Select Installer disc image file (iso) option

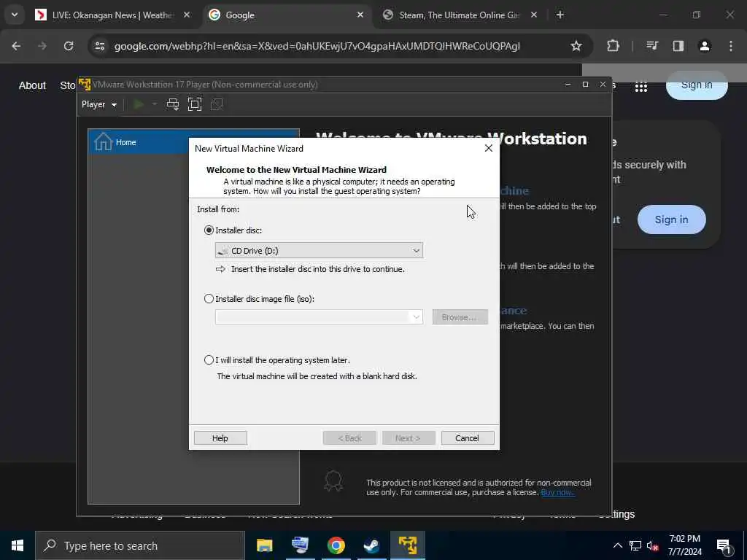209,299
